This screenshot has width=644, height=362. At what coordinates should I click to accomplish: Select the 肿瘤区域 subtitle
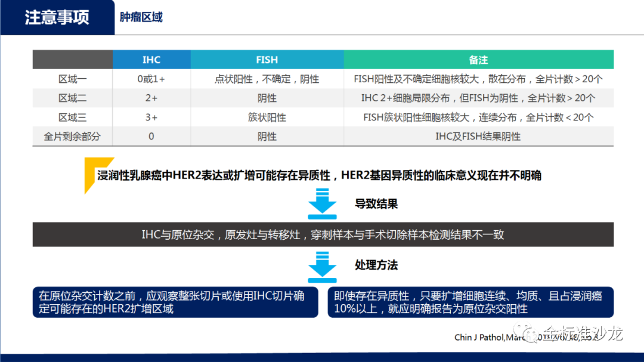coord(141,17)
